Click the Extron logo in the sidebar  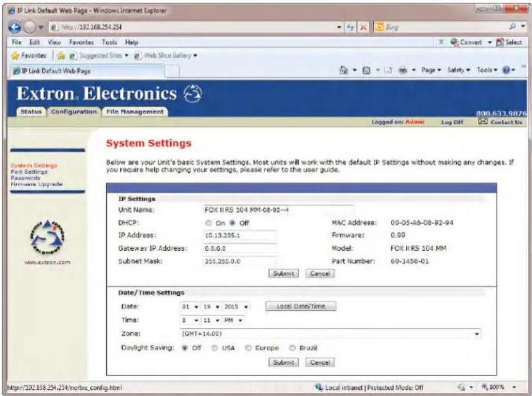click(47, 237)
